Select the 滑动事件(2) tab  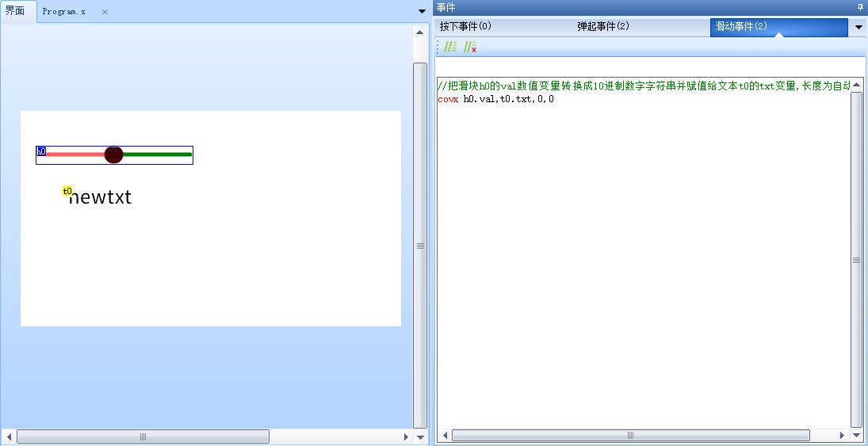click(741, 27)
